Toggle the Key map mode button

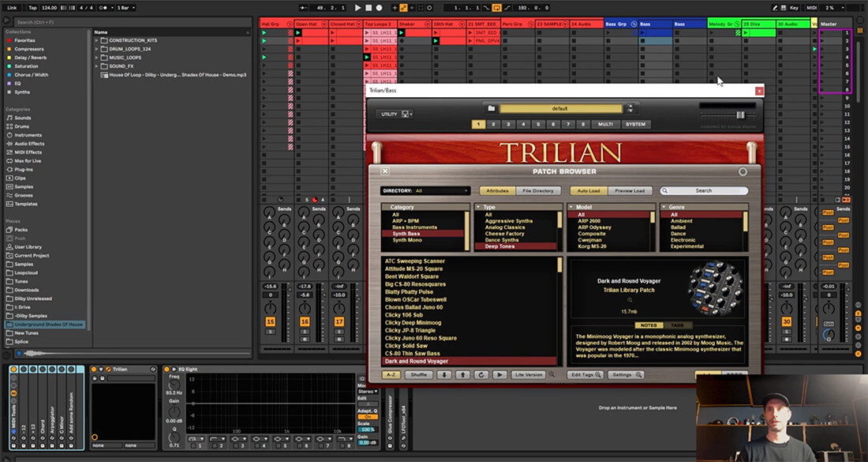pos(795,8)
